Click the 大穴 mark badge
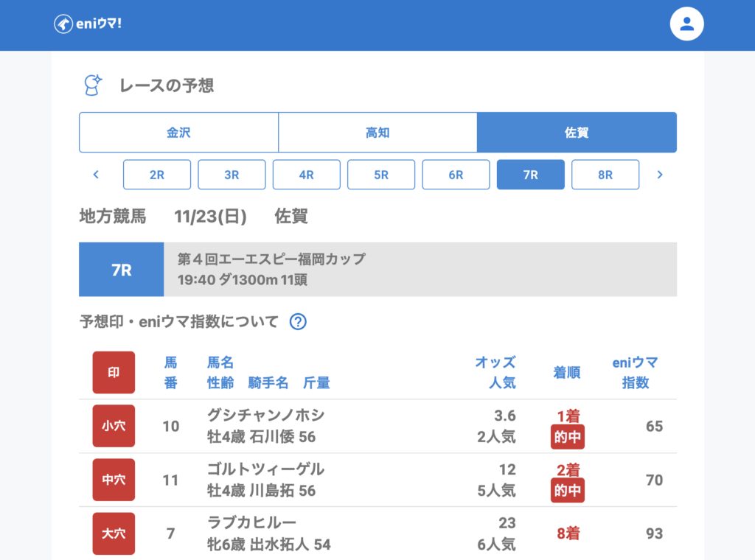Screen dimensions: 755x560 114,533
